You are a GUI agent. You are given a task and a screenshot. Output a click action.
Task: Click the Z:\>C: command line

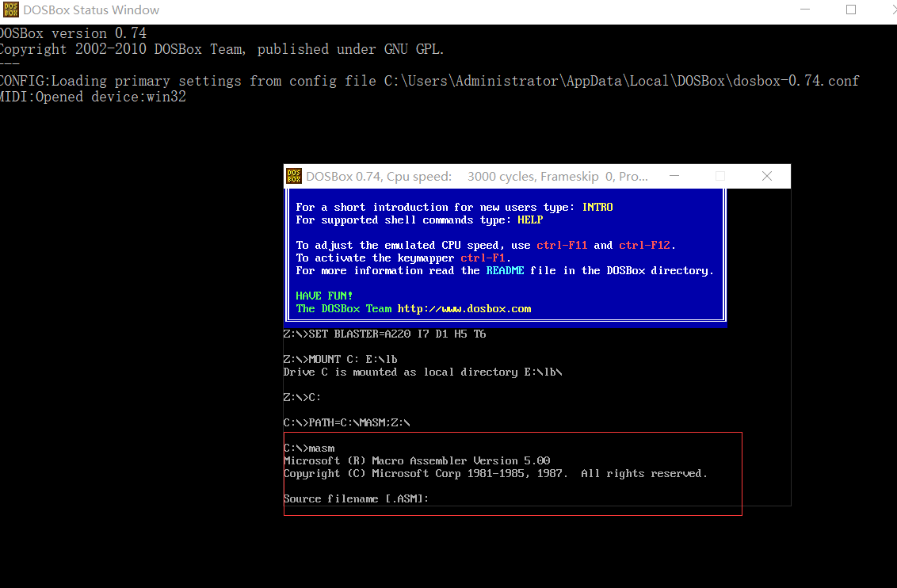(302, 398)
